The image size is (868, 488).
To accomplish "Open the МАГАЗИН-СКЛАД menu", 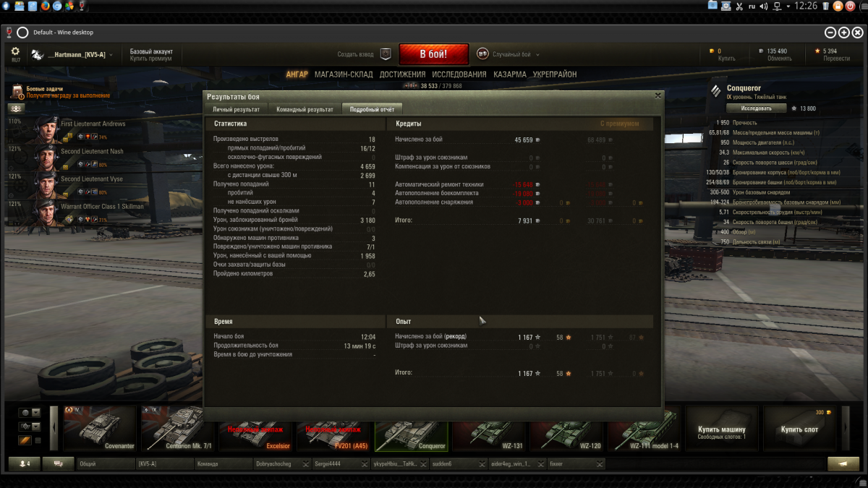I will tap(344, 74).
